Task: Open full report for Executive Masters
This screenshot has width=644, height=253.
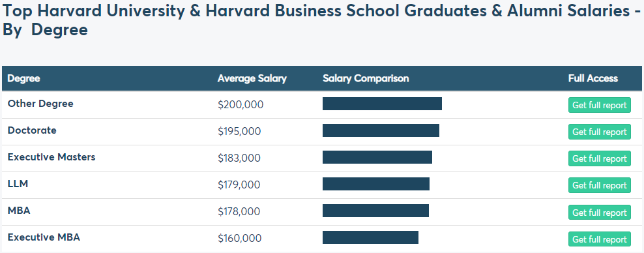Action: point(599,158)
